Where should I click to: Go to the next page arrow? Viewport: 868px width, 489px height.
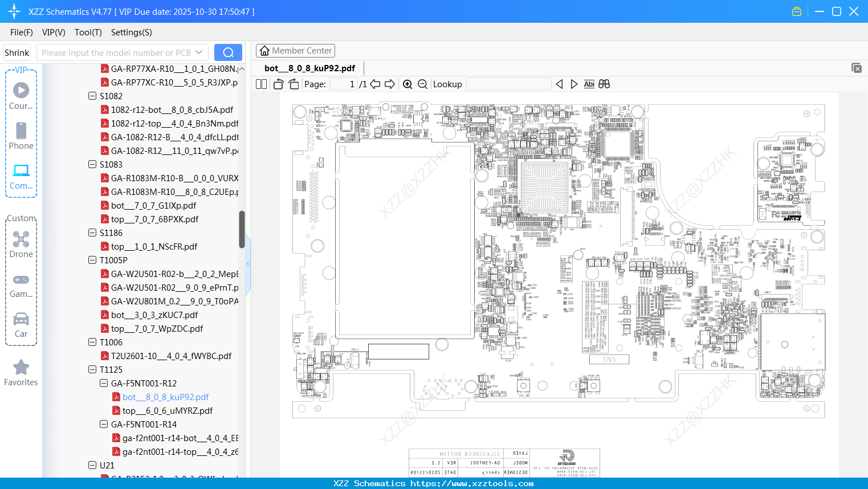tap(390, 84)
